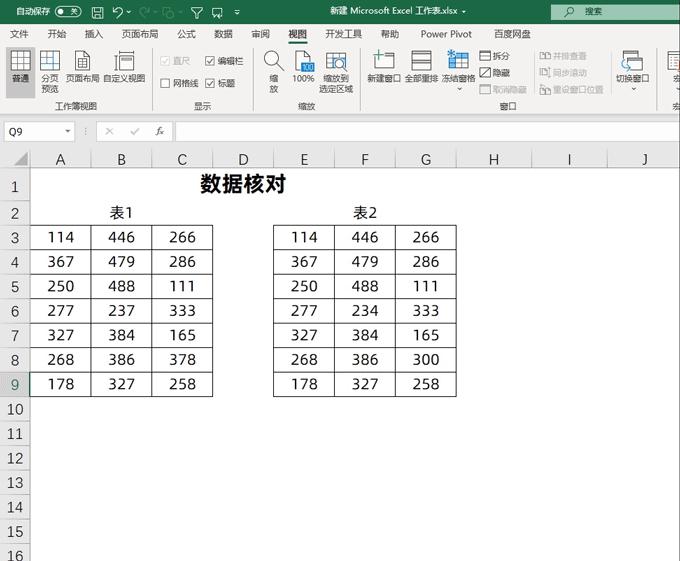Click Arrange All (全部重排)

[421, 66]
